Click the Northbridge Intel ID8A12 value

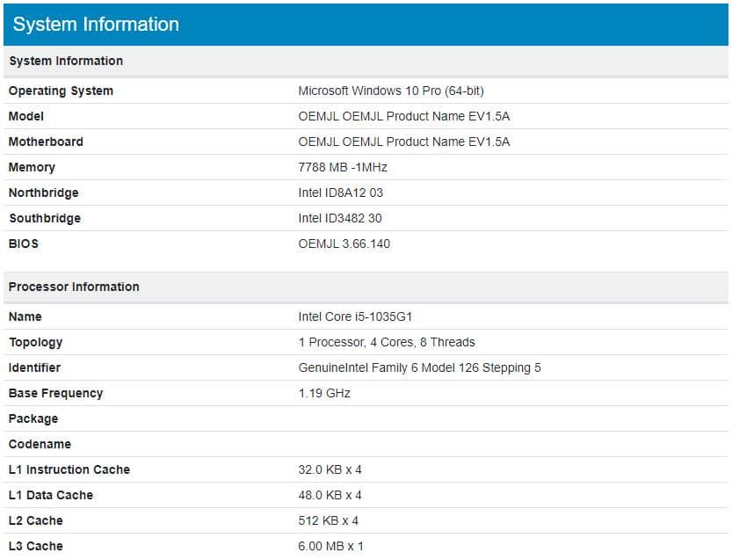pos(340,193)
